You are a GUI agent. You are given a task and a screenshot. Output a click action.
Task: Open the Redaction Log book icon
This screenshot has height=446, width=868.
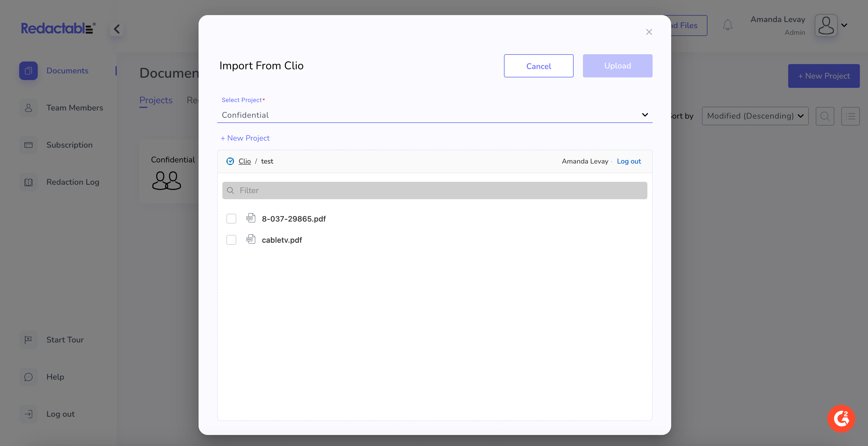pyautogui.click(x=28, y=182)
